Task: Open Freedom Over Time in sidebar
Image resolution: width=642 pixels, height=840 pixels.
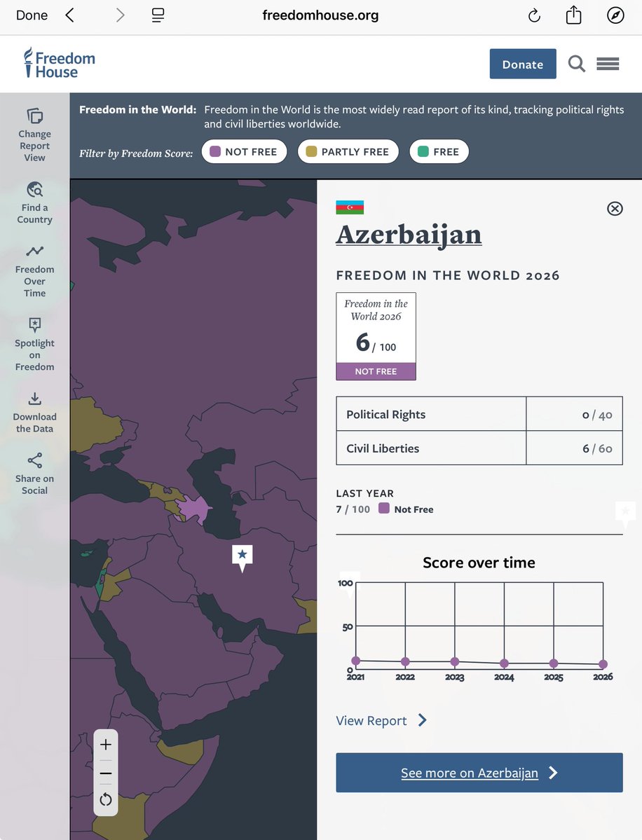Action: click(34, 271)
